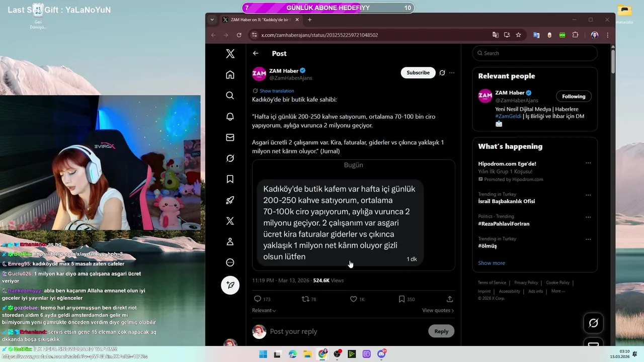
Task: Like the post with 1K heart
Action: click(353, 299)
